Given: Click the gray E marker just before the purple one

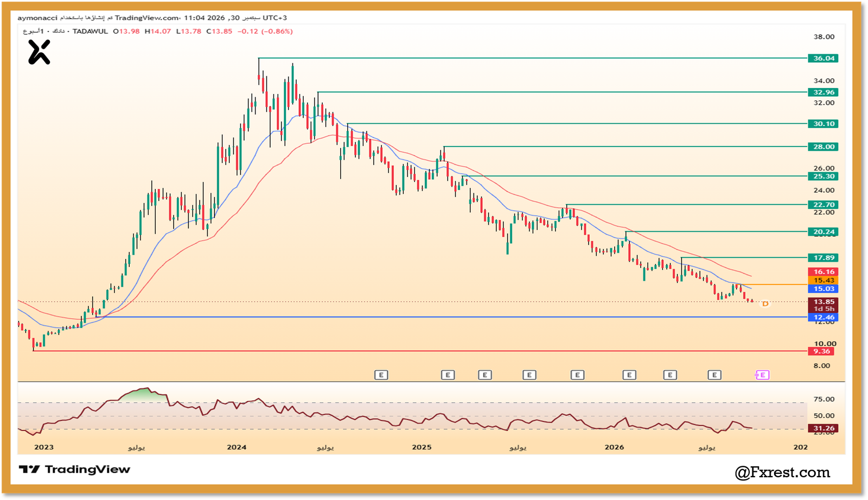Looking at the screenshot, I should pos(714,375).
